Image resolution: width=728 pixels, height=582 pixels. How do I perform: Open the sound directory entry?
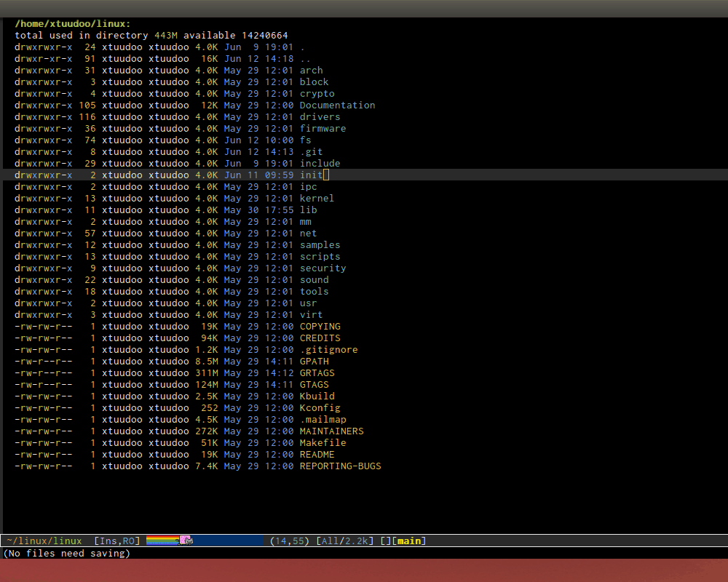314,280
